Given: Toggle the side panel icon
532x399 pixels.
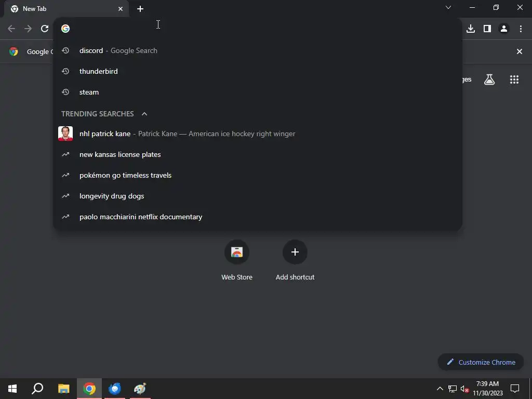Looking at the screenshot, I should click(487, 29).
